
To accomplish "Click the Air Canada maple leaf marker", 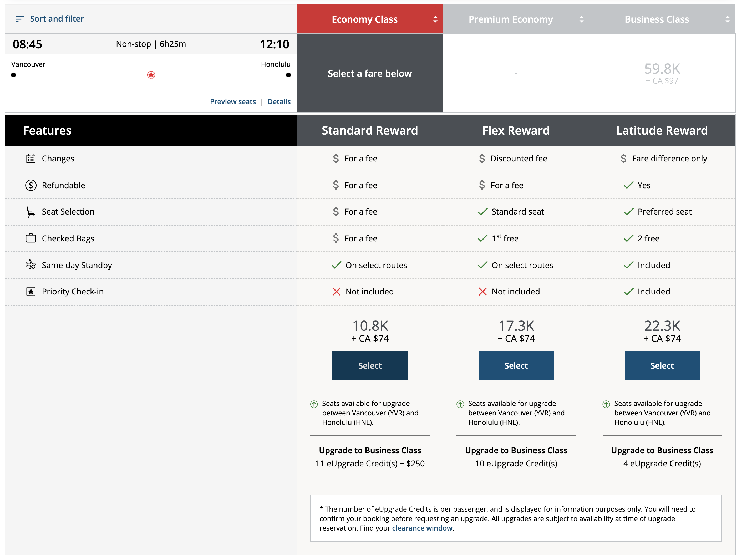I will 151,75.
